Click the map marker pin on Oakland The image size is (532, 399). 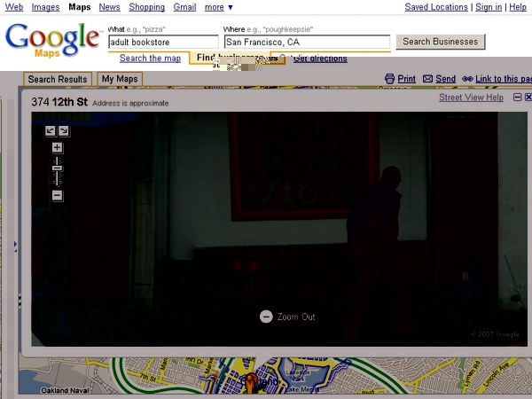coord(252,382)
